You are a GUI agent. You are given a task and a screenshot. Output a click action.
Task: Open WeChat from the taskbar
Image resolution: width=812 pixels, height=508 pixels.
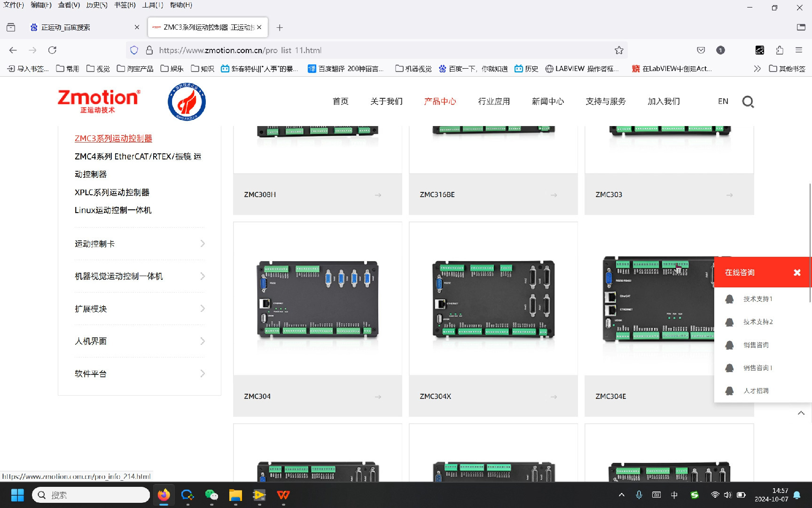point(211,495)
